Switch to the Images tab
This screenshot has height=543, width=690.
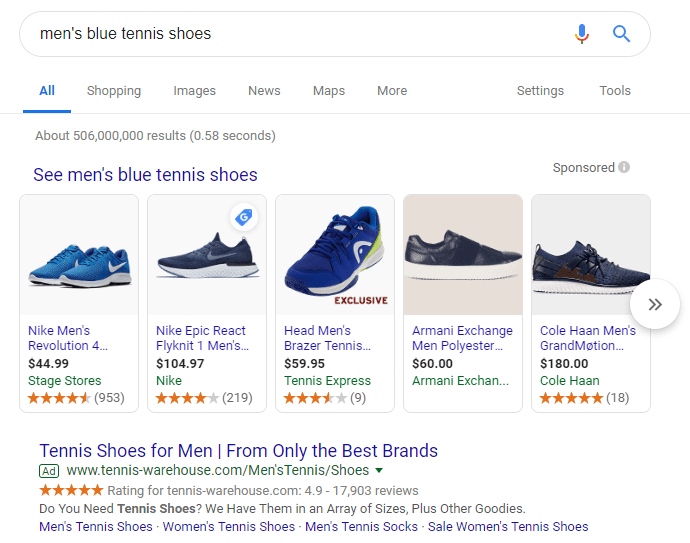(x=195, y=91)
